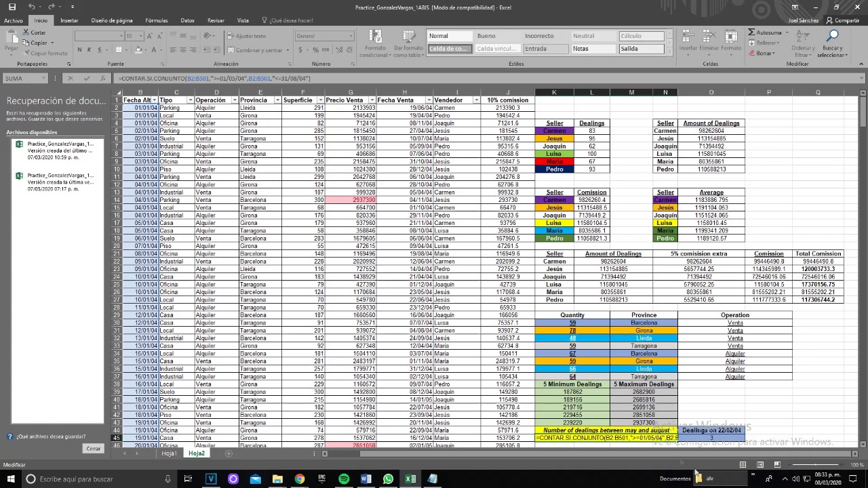Expand Autosuma options arrow
The image size is (868, 488).
point(785,33)
